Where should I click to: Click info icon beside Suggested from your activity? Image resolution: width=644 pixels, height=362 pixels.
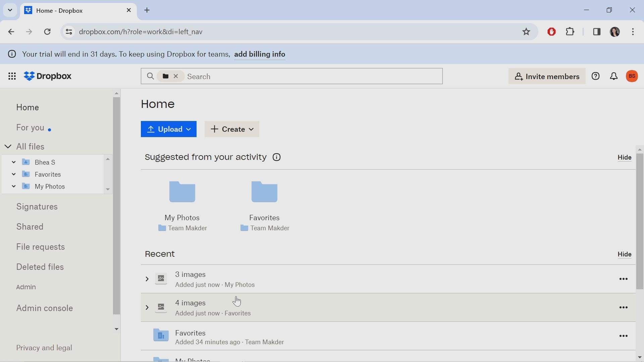tap(277, 158)
